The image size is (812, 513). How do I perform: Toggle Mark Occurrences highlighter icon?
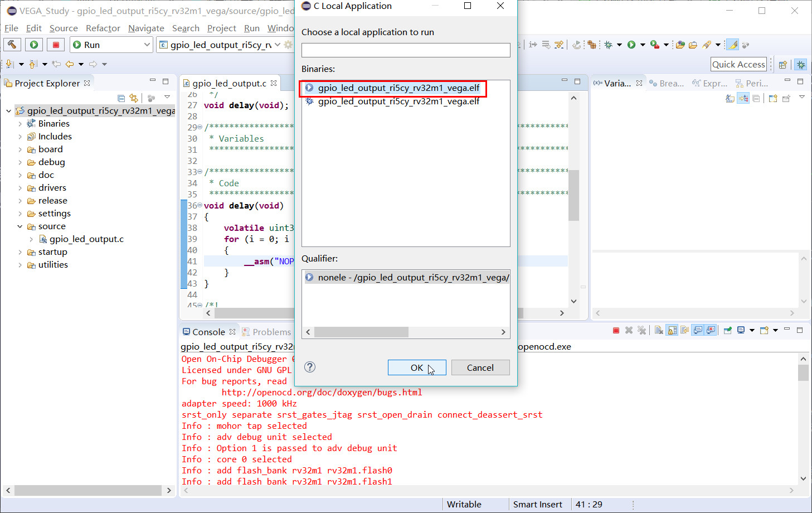[x=732, y=45]
